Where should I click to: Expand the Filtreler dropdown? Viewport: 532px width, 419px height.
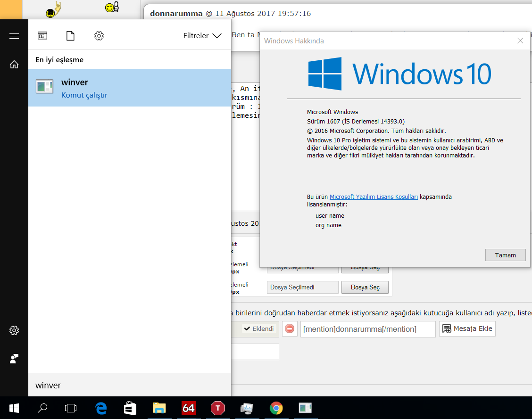click(202, 36)
